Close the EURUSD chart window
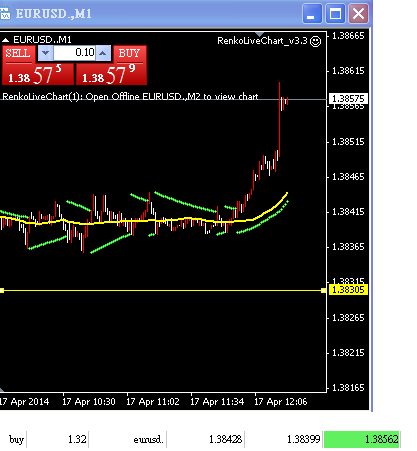 (359, 14)
